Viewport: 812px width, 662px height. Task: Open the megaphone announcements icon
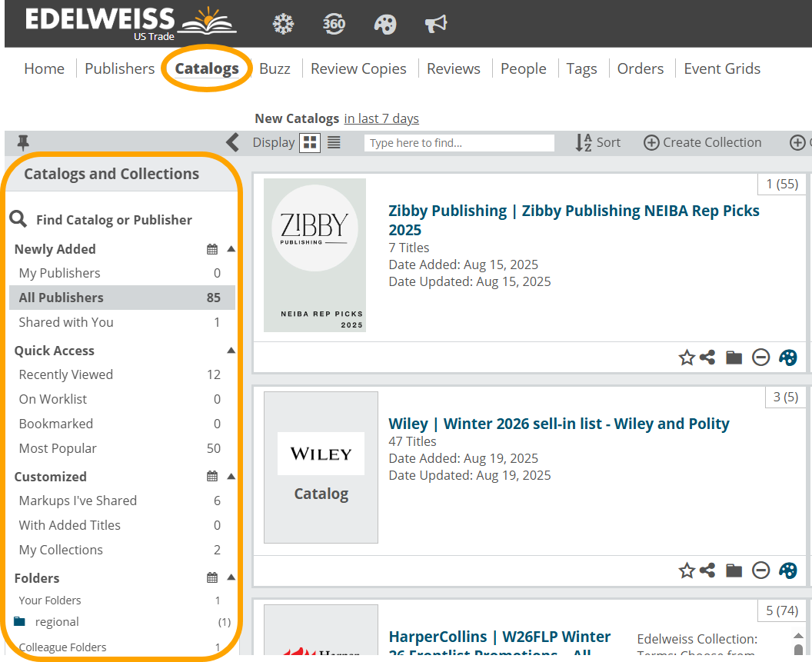click(x=435, y=24)
